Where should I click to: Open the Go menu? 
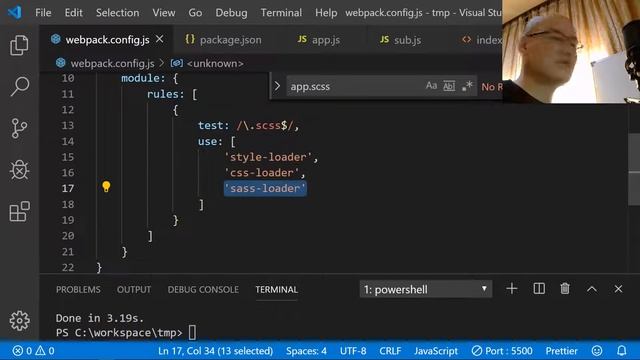coord(195,13)
